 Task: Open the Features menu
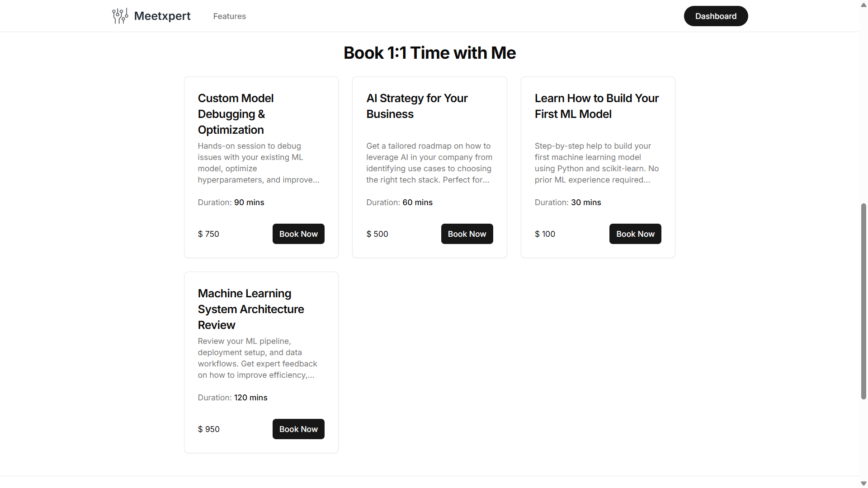pyautogui.click(x=229, y=16)
